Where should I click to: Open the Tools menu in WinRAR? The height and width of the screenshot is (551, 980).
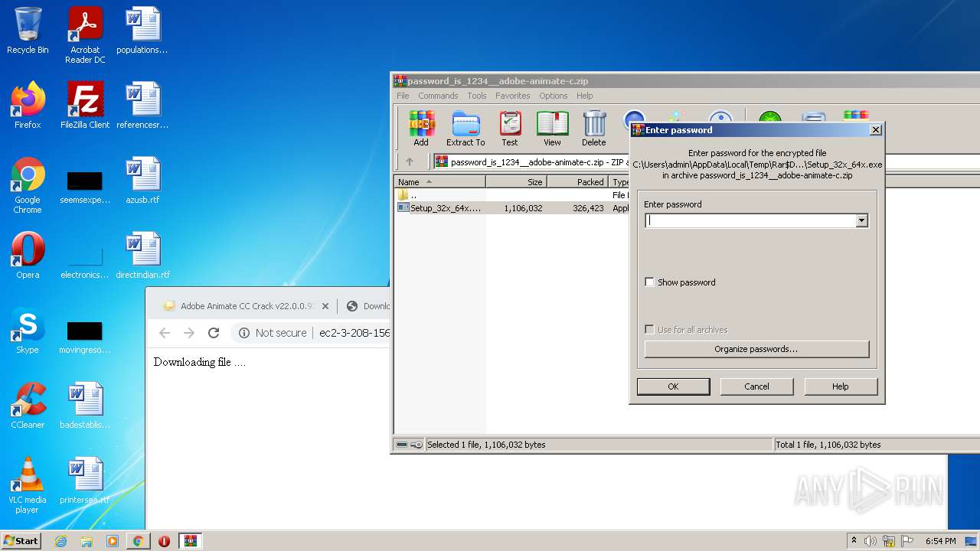coord(477,96)
